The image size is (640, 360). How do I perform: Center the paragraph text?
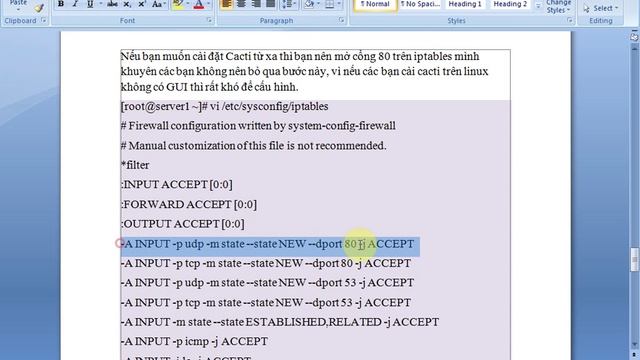241,4
